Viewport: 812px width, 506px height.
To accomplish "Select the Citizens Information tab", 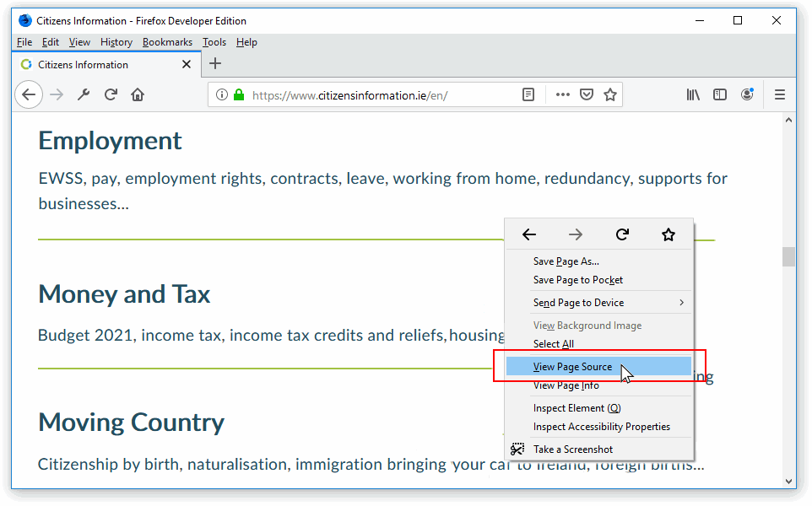I will [106, 64].
